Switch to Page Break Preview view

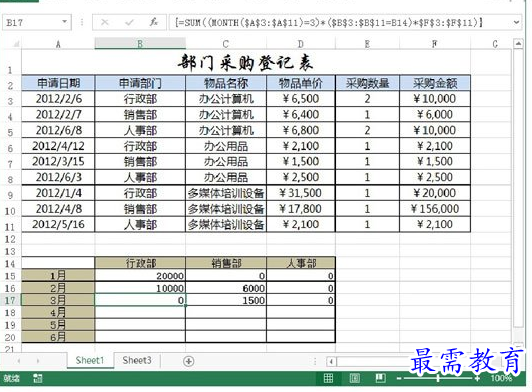pyautogui.click(x=381, y=378)
